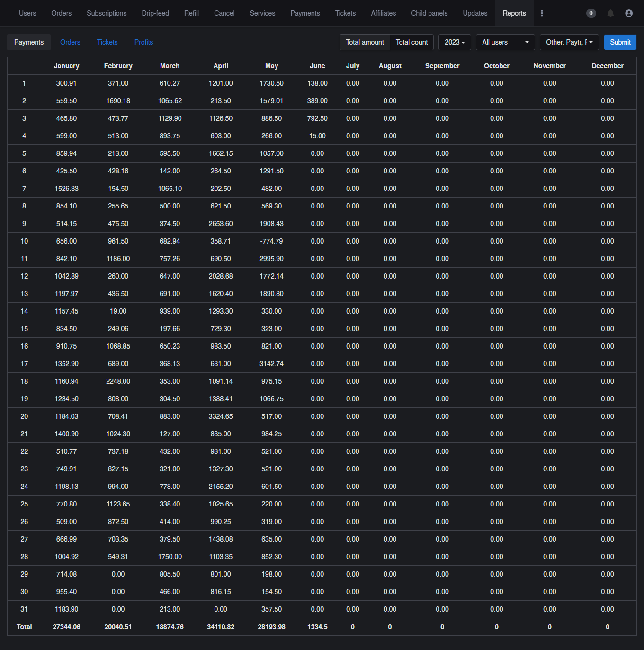Viewport: 644px width, 650px height.
Task: Click the May column header
Action: click(271, 66)
